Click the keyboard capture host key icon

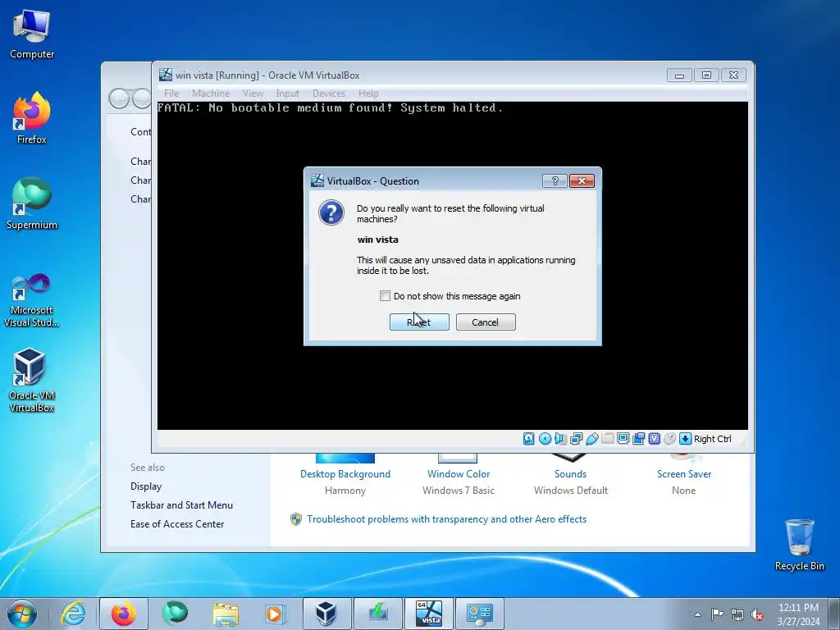pyautogui.click(x=685, y=439)
